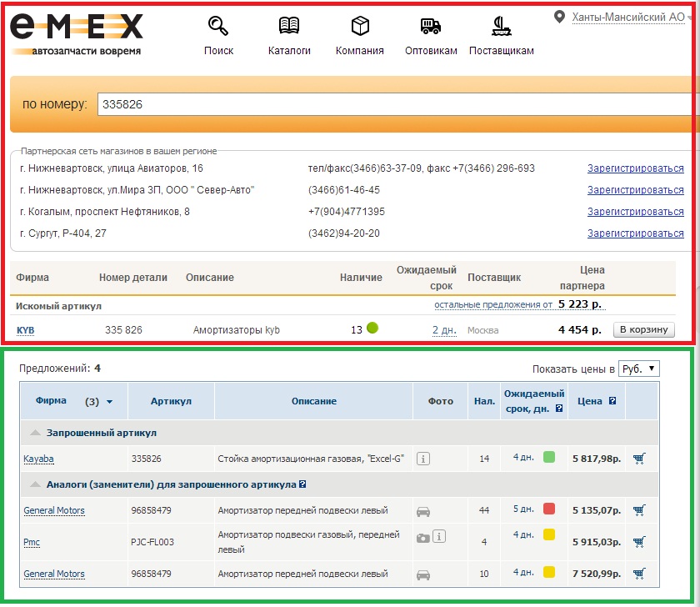Click car photo icon for 7 520,99р. row
Image resolution: width=700 pixels, height=607 pixels.
[x=423, y=574]
